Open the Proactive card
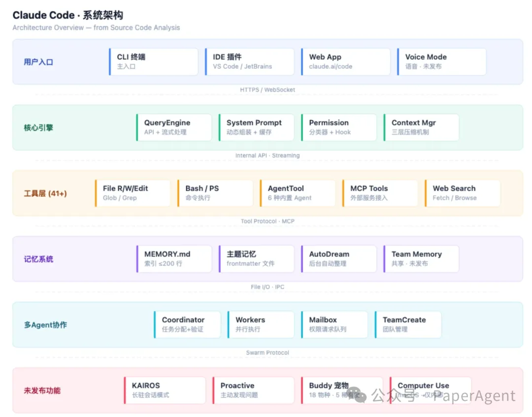Screen dimensions: 532x417 click(x=254, y=390)
